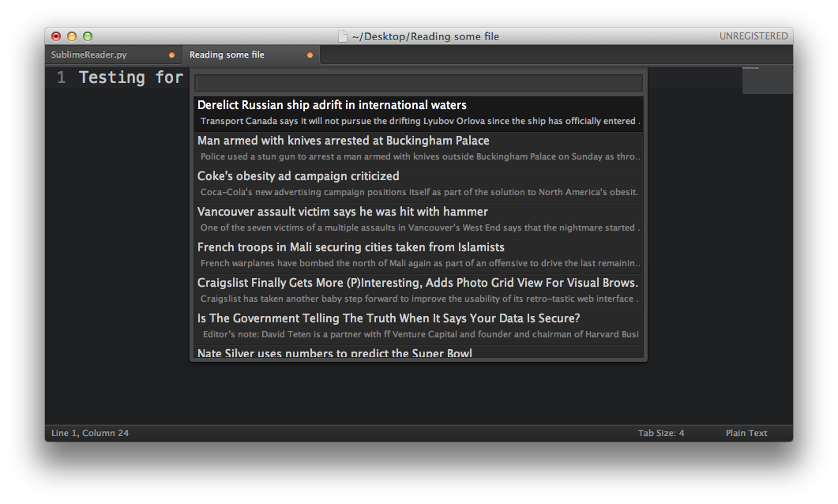Click the unsaved dot on SublimeReader.py tab
Viewport: 838px width, 504px height.
click(171, 55)
